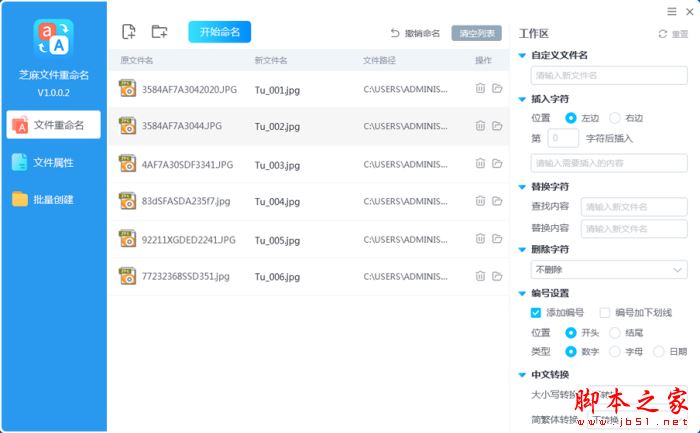Click the 文件路径 column header
This screenshot has width=700, height=433.
pyautogui.click(x=379, y=60)
